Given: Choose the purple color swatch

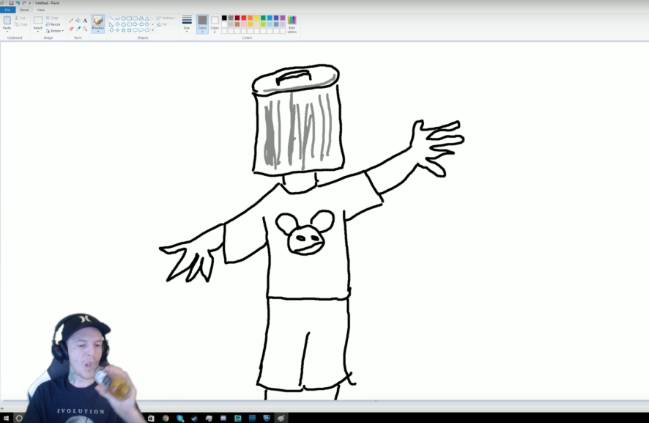Looking at the screenshot, I should [x=283, y=18].
